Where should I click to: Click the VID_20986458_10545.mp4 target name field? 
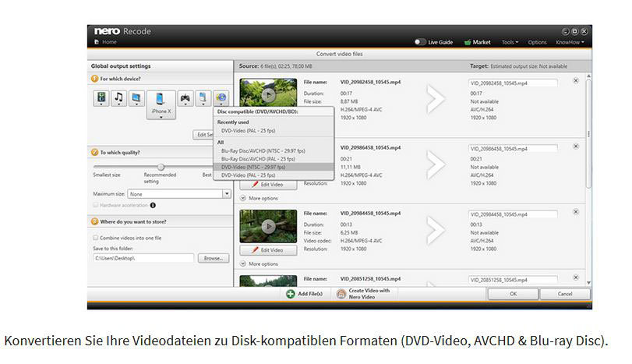[513, 149]
